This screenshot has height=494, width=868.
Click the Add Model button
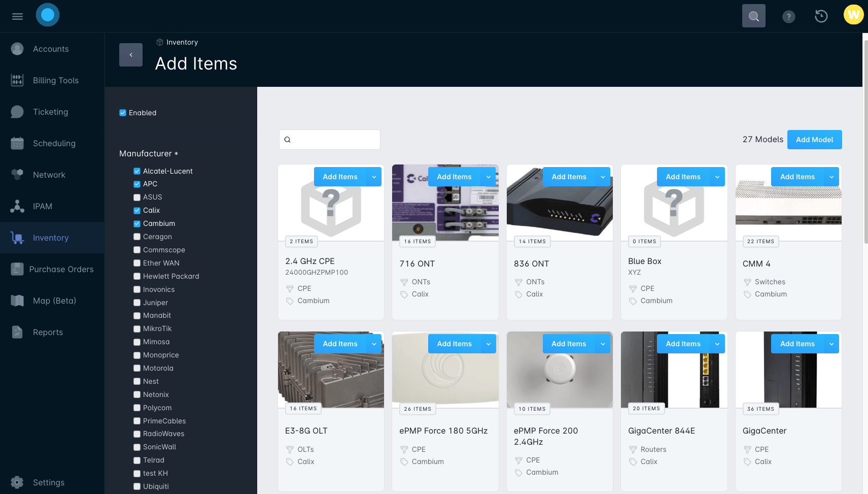point(814,139)
